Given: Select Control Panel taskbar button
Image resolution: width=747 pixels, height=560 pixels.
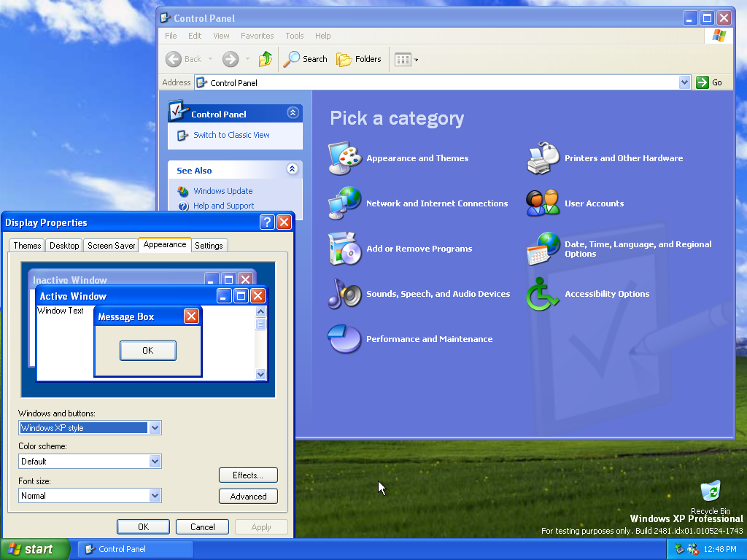Looking at the screenshot, I should point(135,549).
